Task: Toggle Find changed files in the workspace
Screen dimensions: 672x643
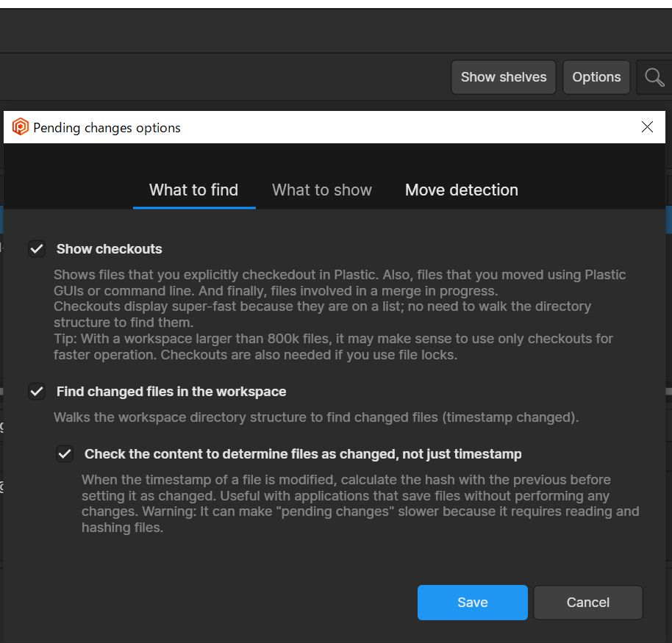Action: coord(37,392)
